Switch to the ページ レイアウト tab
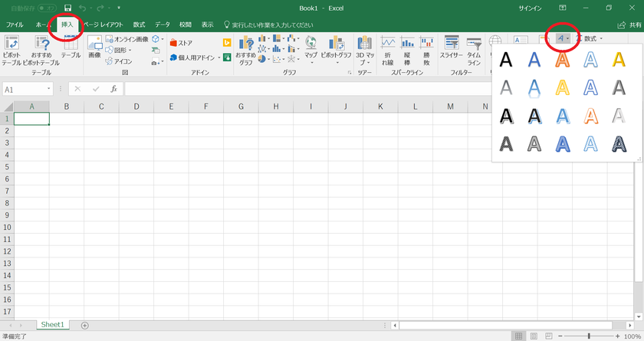The height and width of the screenshot is (341, 644). coord(103,25)
